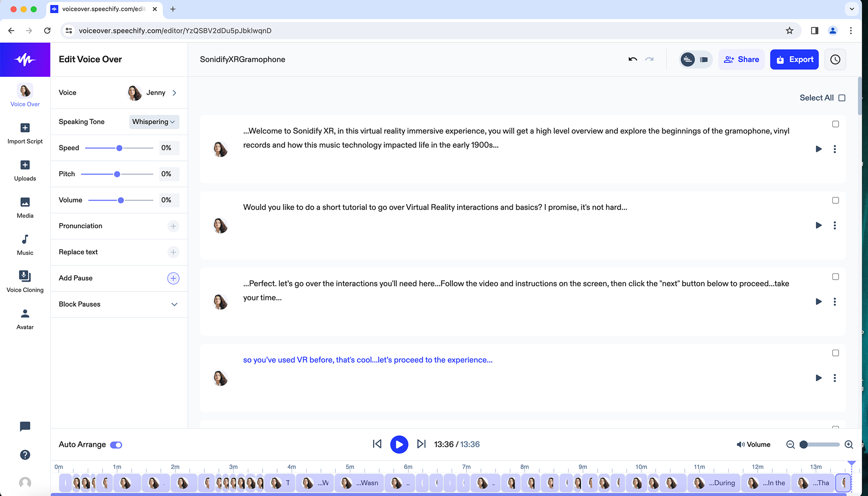Screen dimensions: 868x496
Task: Click the Add Pause plus icon
Action: point(173,278)
